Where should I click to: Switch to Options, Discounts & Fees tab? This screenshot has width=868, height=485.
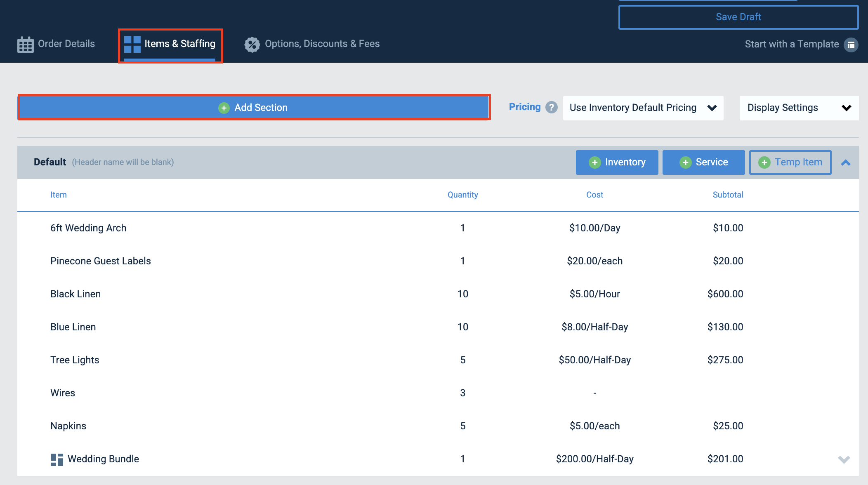coord(312,44)
